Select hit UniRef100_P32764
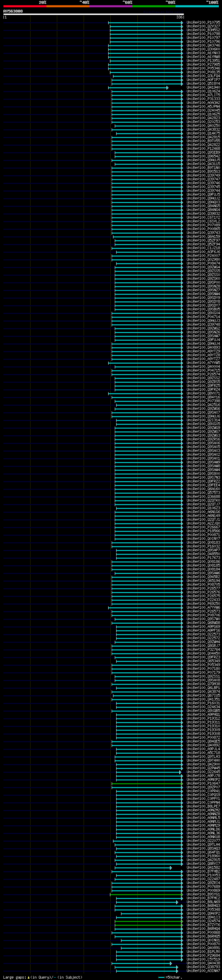222x980 pixels. [x=203, y=650]
